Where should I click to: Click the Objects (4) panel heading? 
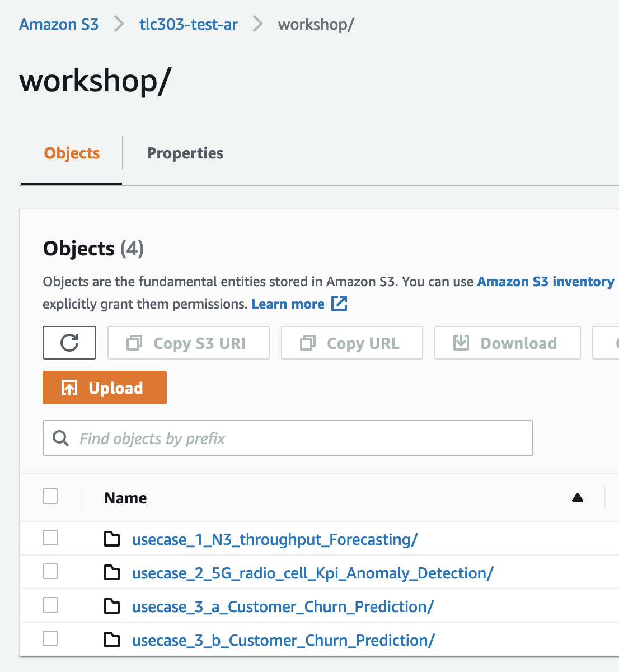click(x=93, y=248)
